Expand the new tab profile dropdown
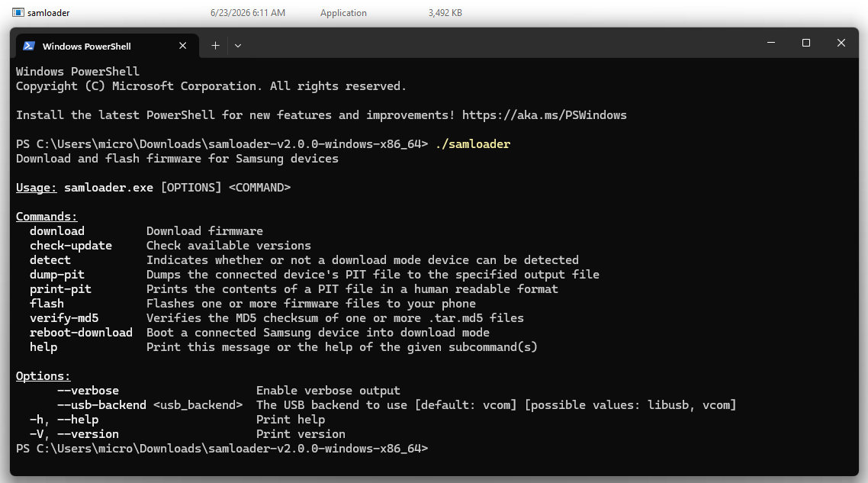This screenshot has height=483, width=868. [238, 46]
